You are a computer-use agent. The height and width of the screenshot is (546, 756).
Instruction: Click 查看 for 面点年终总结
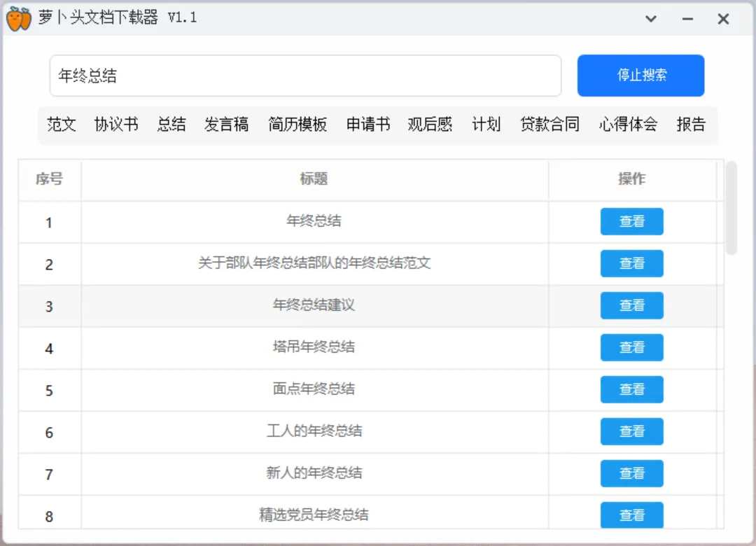click(x=631, y=389)
